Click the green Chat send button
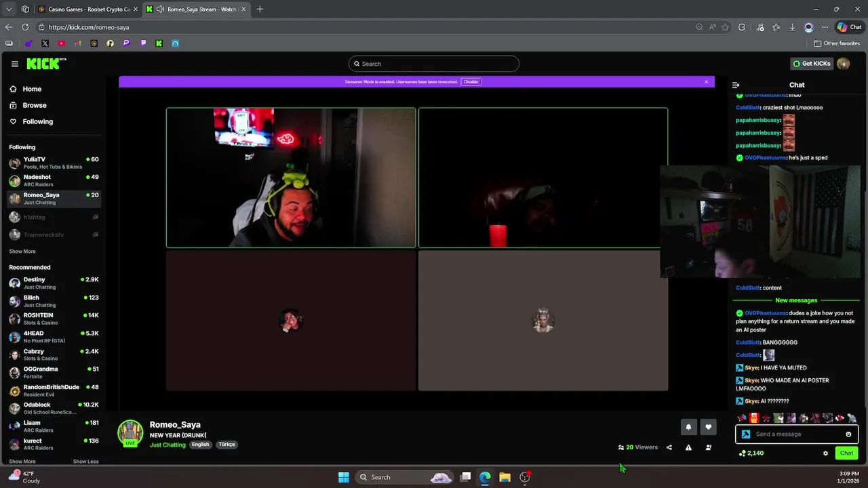The height and width of the screenshot is (488, 868). pyautogui.click(x=846, y=453)
